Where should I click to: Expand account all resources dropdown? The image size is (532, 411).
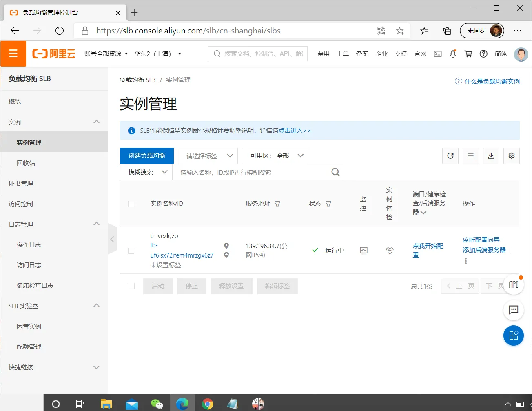pos(106,53)
